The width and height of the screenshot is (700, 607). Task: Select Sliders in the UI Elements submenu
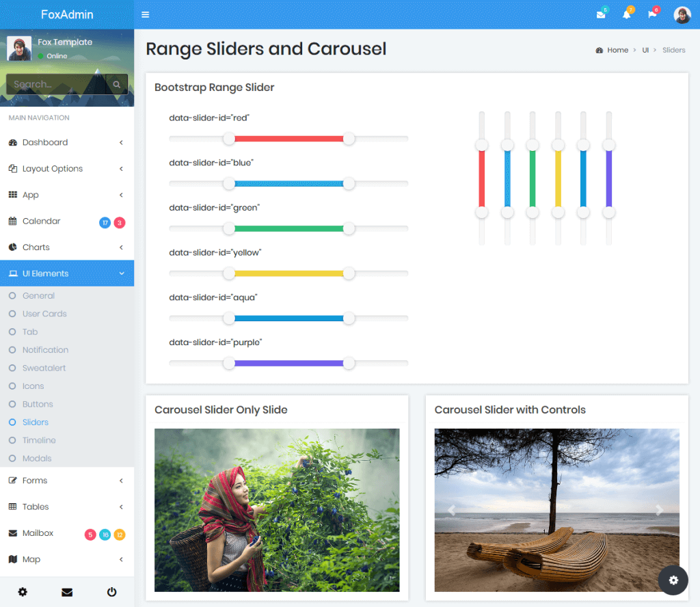click(34, 422)
